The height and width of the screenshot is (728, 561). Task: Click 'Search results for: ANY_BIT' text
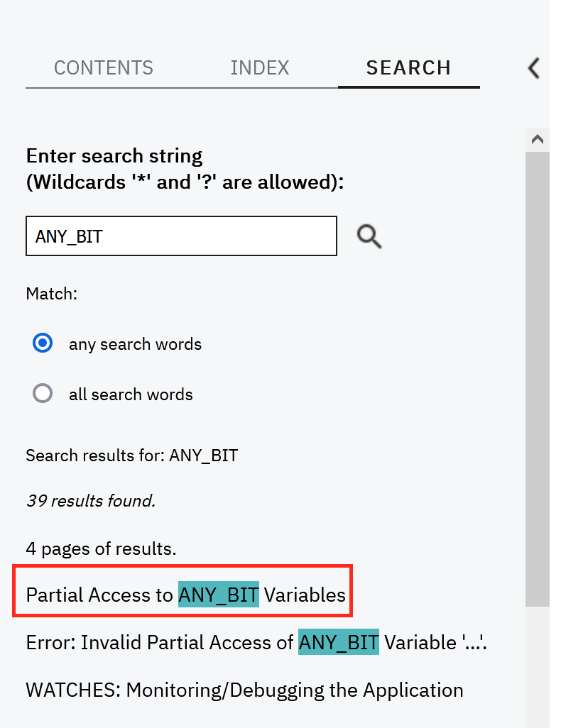point(132,456)
